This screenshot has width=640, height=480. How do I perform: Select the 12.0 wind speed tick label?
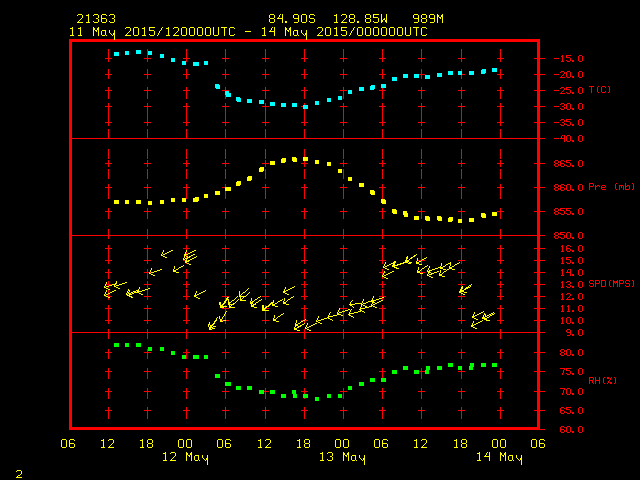tap(571, 297)
